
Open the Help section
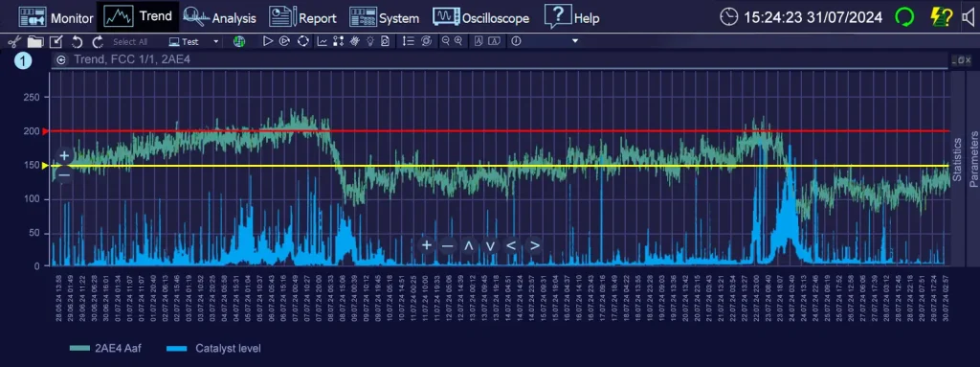[x=571, y=17]
